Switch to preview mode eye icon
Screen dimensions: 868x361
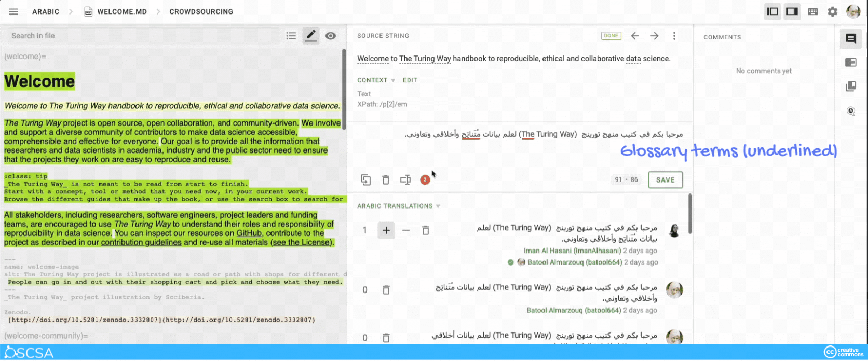[x=331, y=36]
